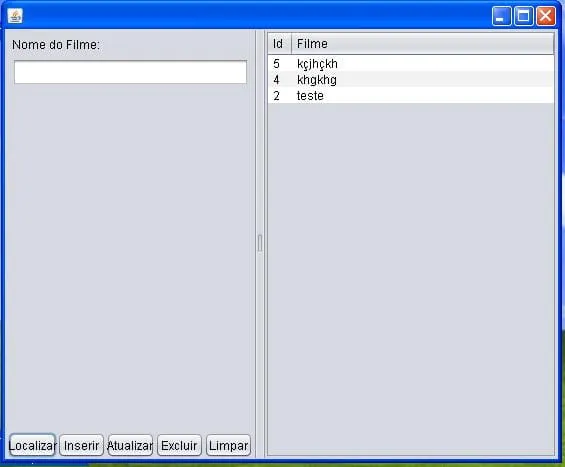565x467 pixels.
Task: Focus the Nome do Filme text field
Action: [x=130, y=72]
